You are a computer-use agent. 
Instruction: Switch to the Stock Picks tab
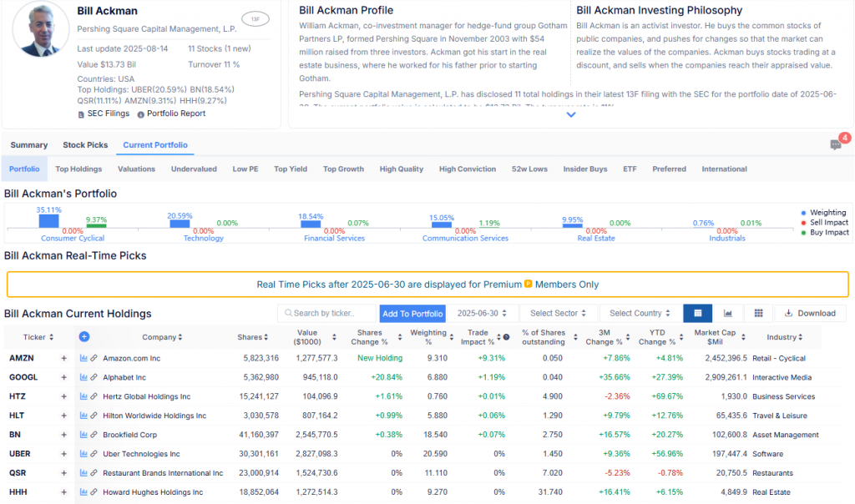pyautogui.click(x=85, y=145)
